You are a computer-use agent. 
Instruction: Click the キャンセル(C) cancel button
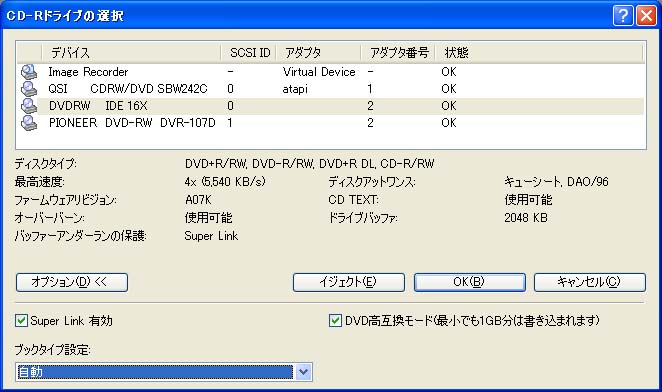(x=590, y=282)
